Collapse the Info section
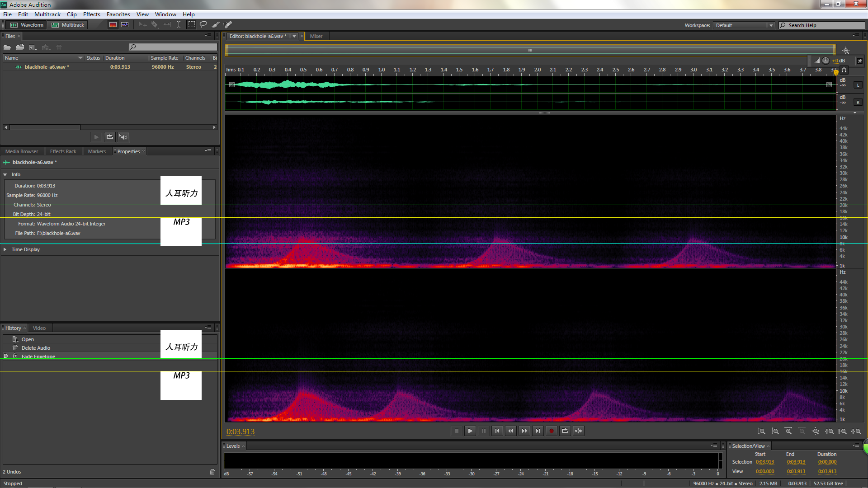Image resolution: width=868 pixels, height=488 pixels. (5, 174)
